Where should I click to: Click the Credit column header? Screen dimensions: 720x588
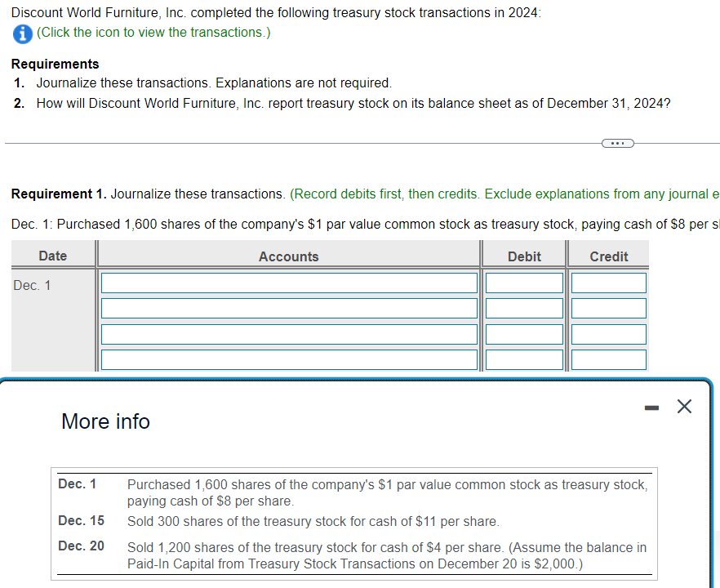tap(609, 256)
